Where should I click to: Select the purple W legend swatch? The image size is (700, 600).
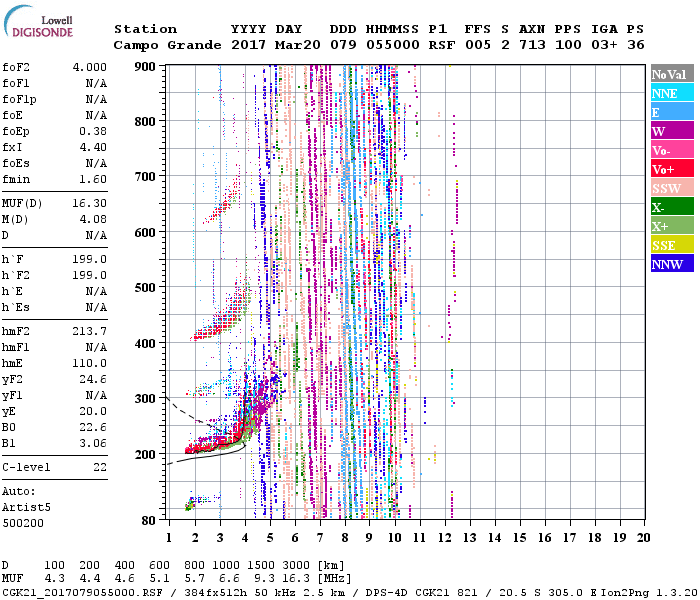672,131
